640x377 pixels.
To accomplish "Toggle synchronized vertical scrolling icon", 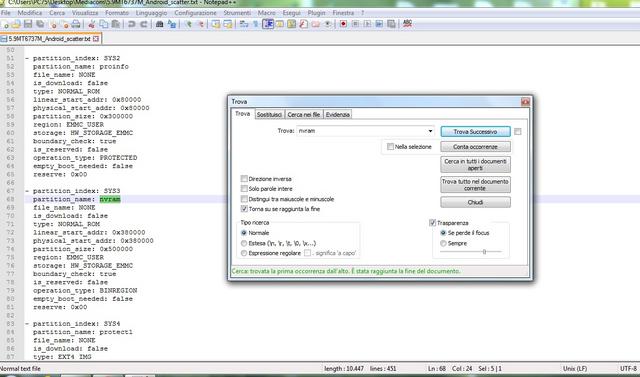I will [216, 24].
